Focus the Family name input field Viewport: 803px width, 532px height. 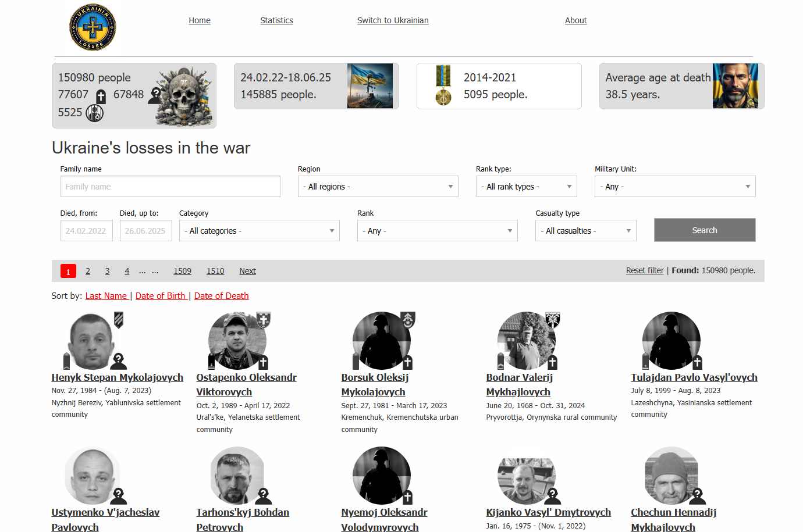[170, 187]
